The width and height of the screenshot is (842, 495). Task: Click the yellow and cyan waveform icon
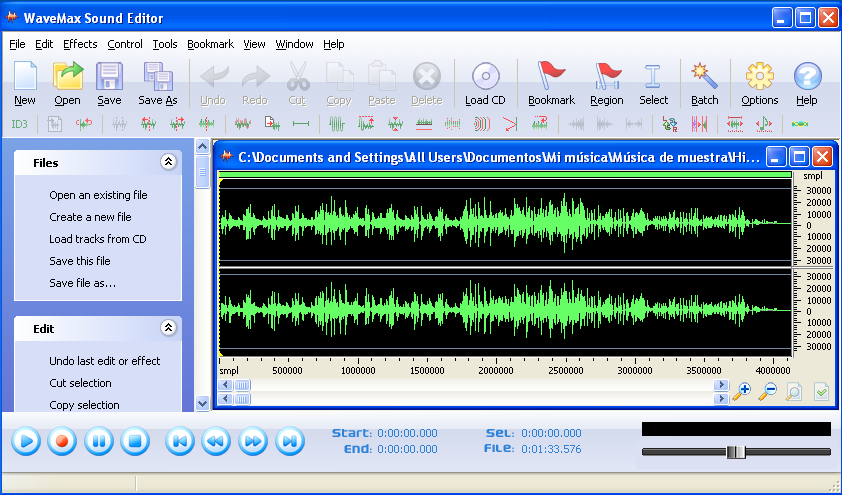click(800, 124)
